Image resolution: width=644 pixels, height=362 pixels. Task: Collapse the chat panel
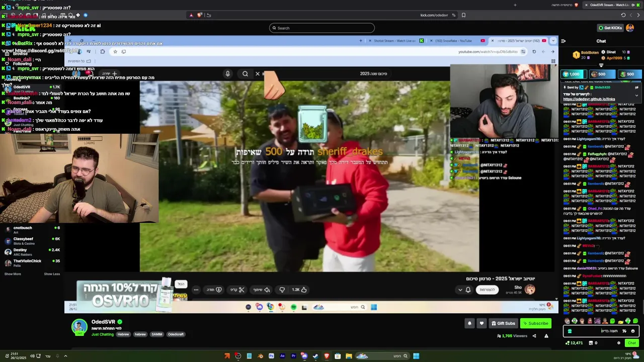[563, 41]
